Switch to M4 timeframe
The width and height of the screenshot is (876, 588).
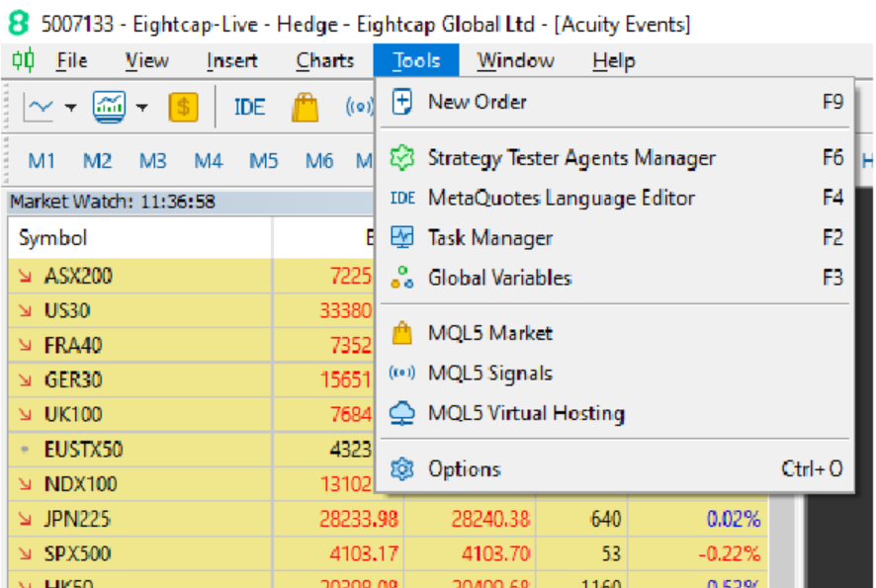click(x=209, y=161)
